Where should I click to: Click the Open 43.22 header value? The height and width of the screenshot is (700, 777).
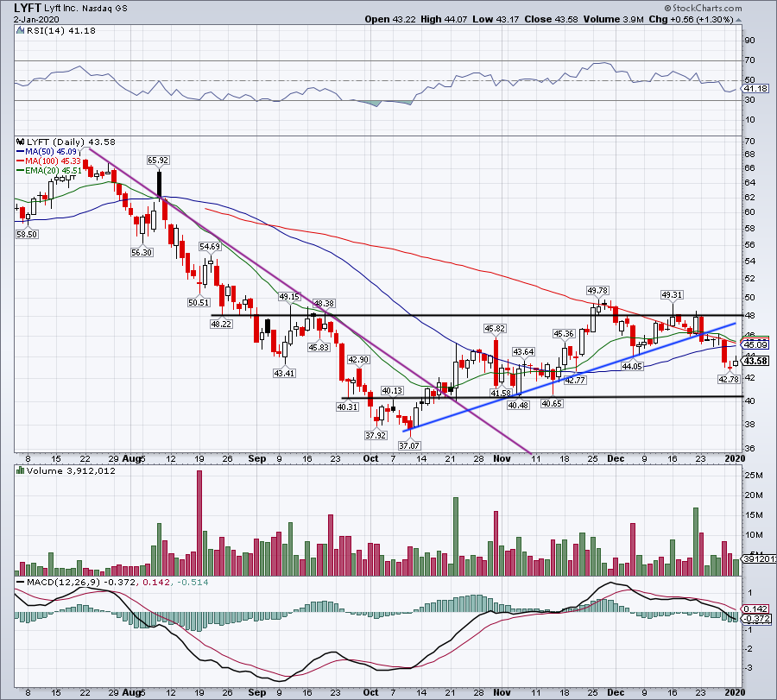point(391,19)
